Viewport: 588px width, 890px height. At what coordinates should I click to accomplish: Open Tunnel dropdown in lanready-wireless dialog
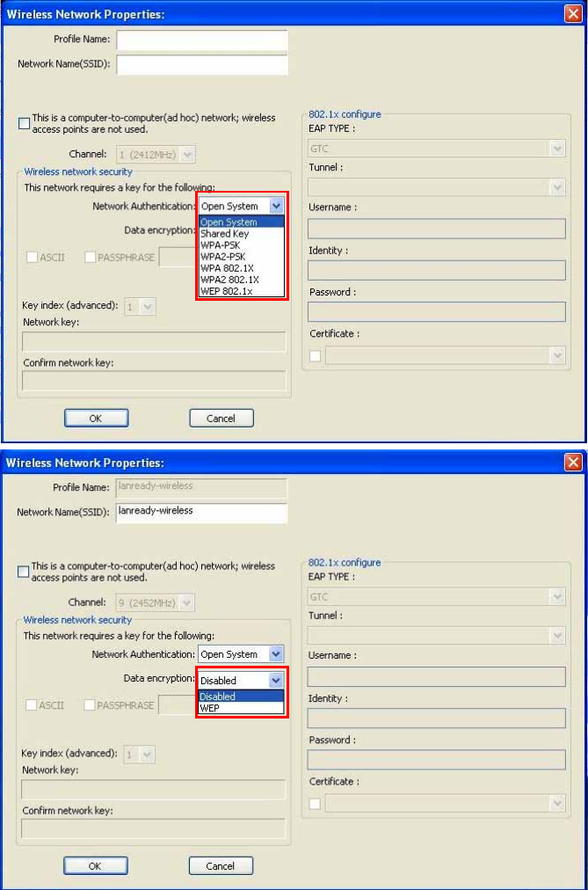click(557, 635)
